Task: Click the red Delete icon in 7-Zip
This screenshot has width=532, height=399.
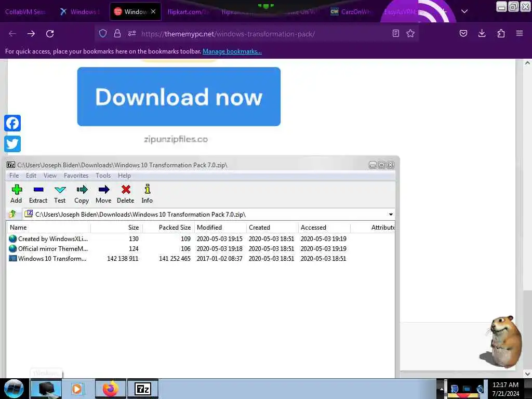Action: tap(126, 194)
